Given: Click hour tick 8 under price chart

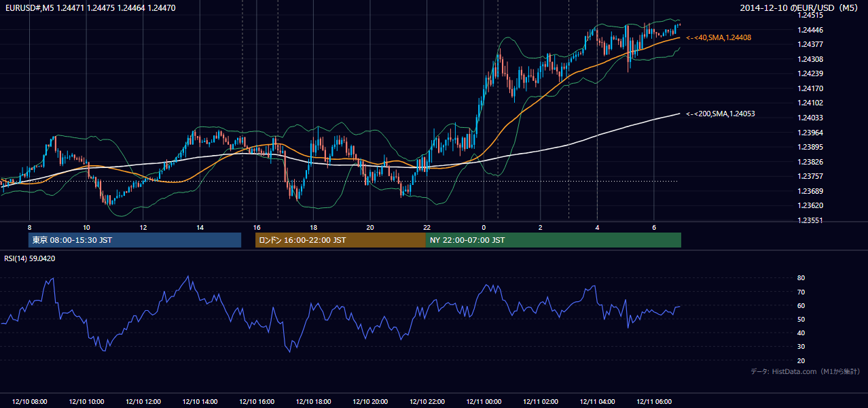Looking at the screenshot, I should click(x=29, y=227).
